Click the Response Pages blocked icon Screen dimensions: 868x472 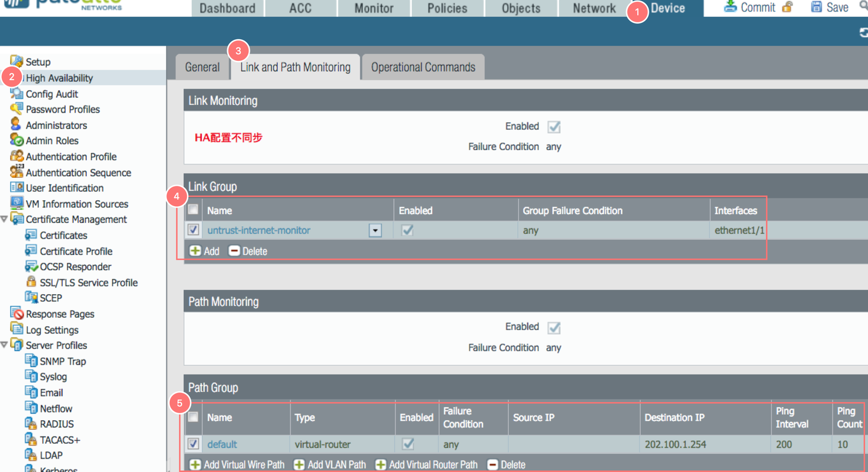pyautogui.click(x=17, y=313)
